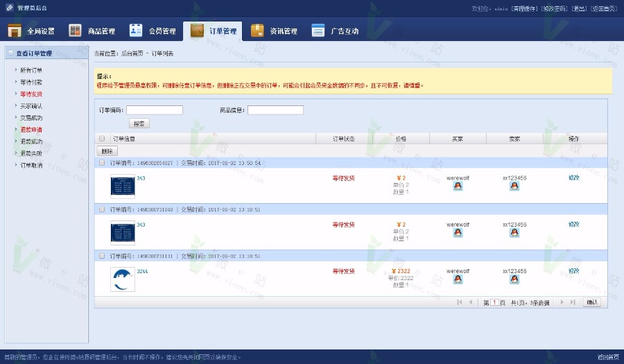The height and width of the screenshot is (364, 624).
Task: Switch to the 订单管理 tab
Action: tap(213, 31)
